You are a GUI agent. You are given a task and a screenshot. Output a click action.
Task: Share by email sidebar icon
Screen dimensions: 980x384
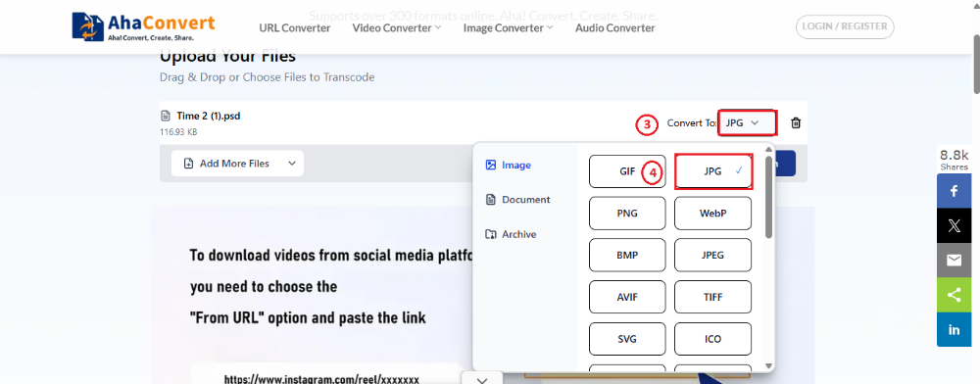point(954,261)
